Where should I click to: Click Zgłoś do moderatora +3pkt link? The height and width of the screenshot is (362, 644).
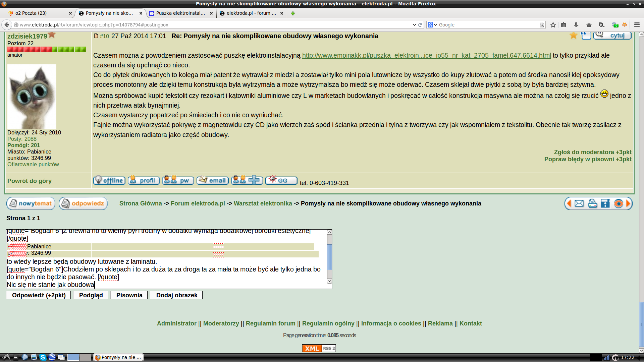(593, 152)
